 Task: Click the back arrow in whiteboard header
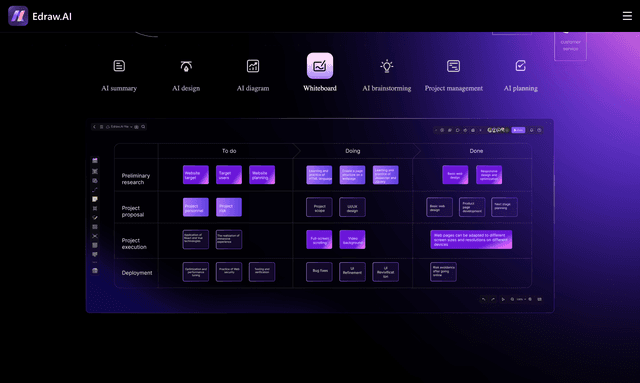coord(94,127)
